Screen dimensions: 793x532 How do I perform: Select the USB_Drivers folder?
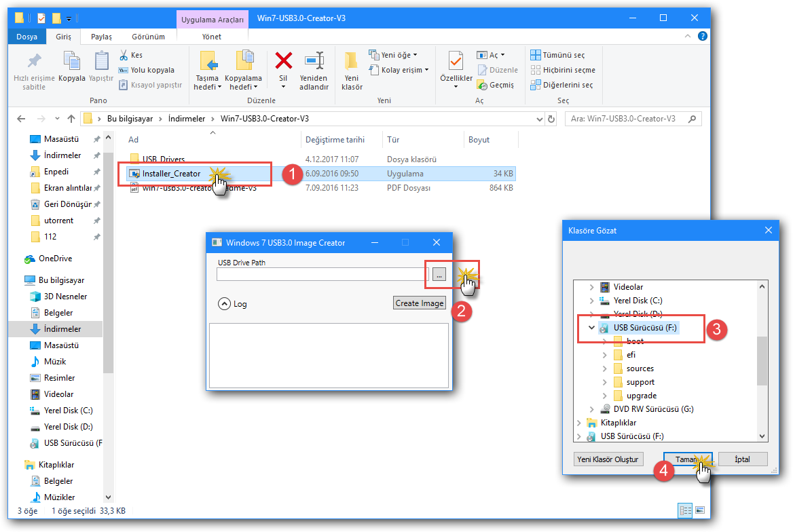click(x=164, y=159)
